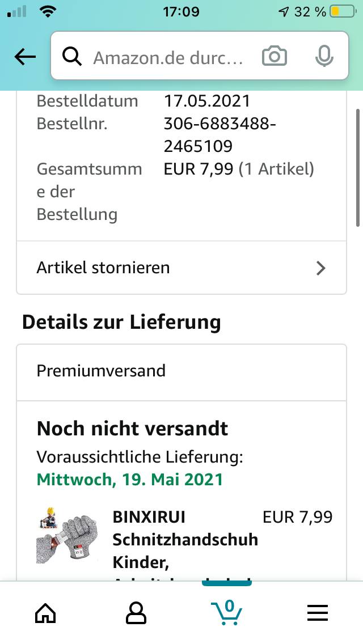363x644 pixels.
Task: Open the account profile icon
Action: [136, 613]
